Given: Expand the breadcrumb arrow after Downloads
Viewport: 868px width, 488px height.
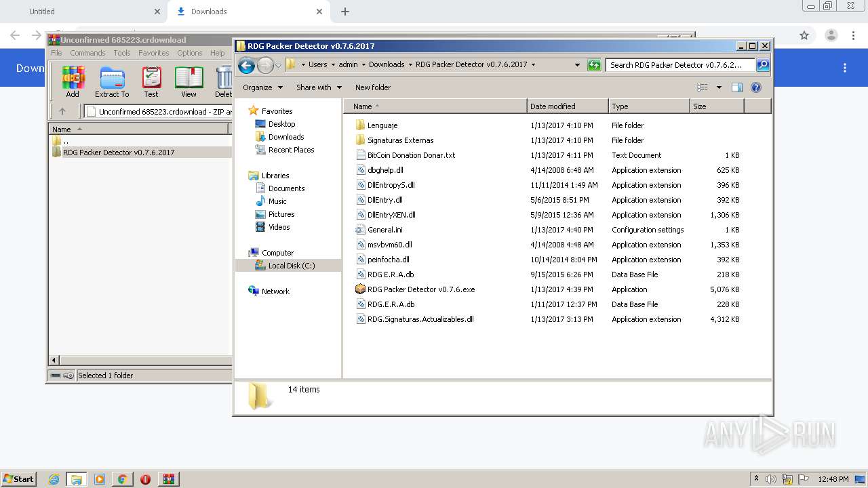Looking at the screenshot, I should (x=410, y=65).
